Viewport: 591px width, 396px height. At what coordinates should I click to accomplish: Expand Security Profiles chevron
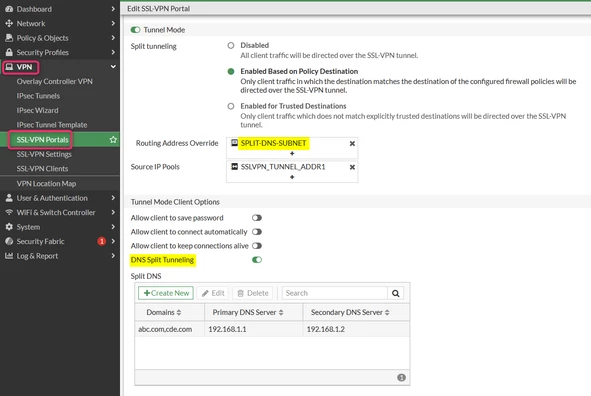(113, 52)
